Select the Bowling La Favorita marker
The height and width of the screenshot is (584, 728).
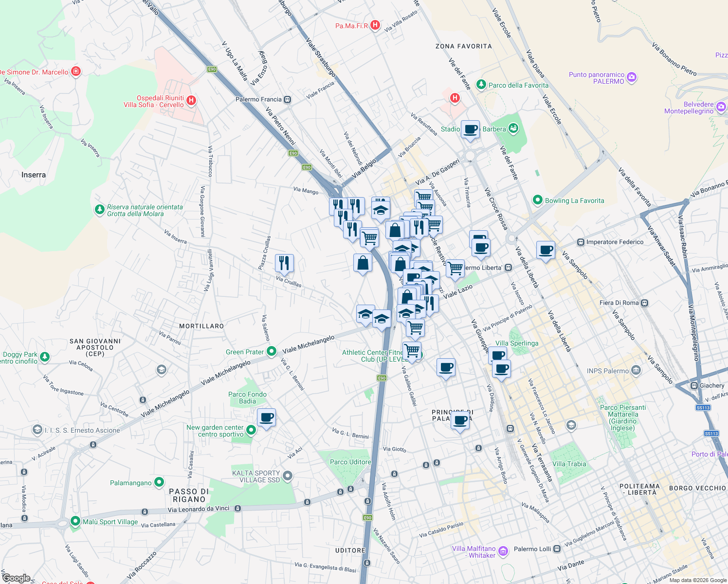click(x=537, y=201)
